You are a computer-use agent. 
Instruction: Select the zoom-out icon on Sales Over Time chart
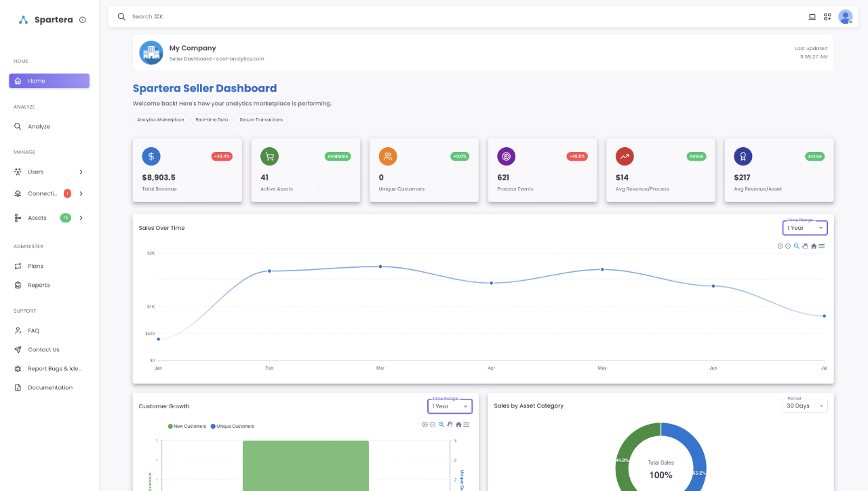788,245
